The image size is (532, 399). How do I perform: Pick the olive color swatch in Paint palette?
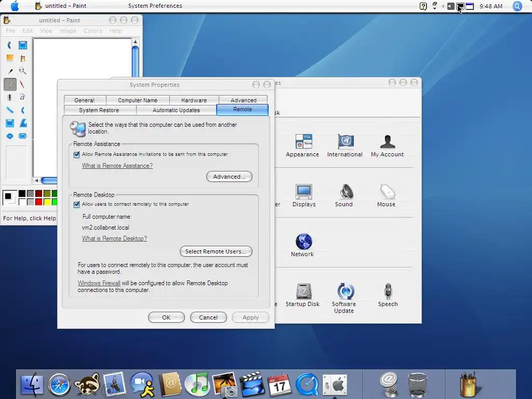pyautogui.click(x=47, y=194)
